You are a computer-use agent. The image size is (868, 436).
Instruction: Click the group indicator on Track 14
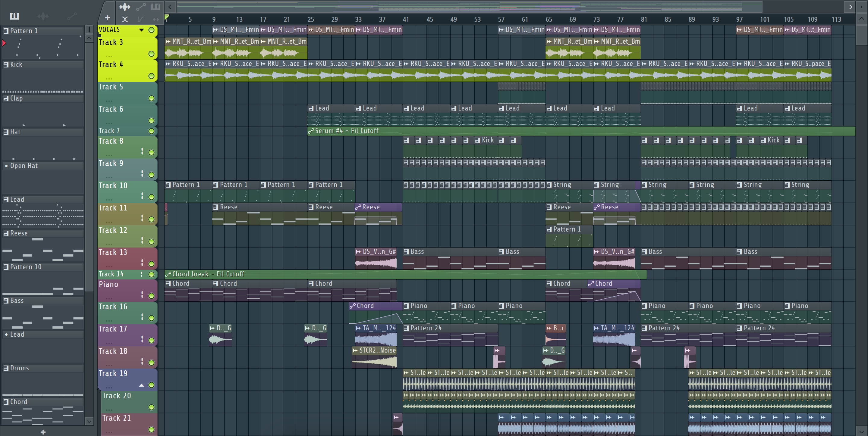pyautogui.click(x=142, y=274)
